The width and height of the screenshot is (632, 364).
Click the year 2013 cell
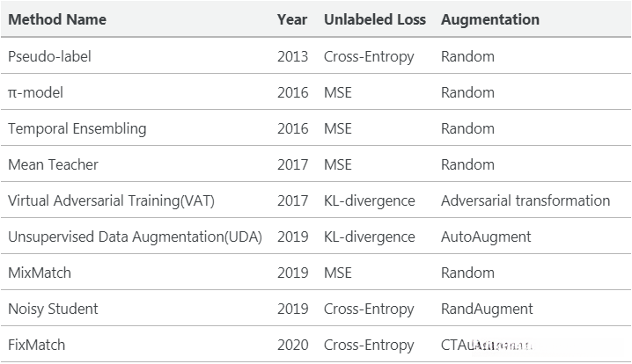(292, 56)
